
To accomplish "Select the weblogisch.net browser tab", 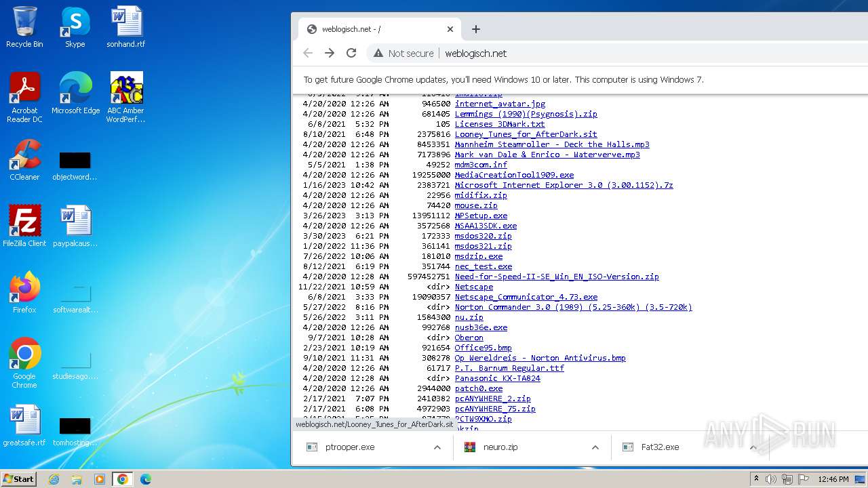I will pyautogui.click(x=380, y=29).
